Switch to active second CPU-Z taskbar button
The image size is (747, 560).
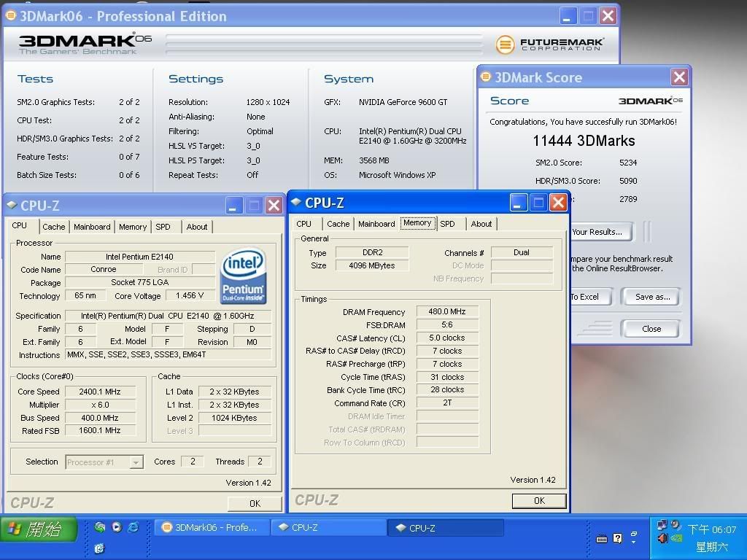tap(446, 528)
